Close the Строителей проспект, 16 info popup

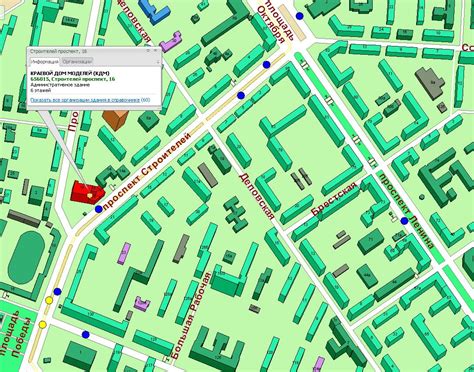155,51
